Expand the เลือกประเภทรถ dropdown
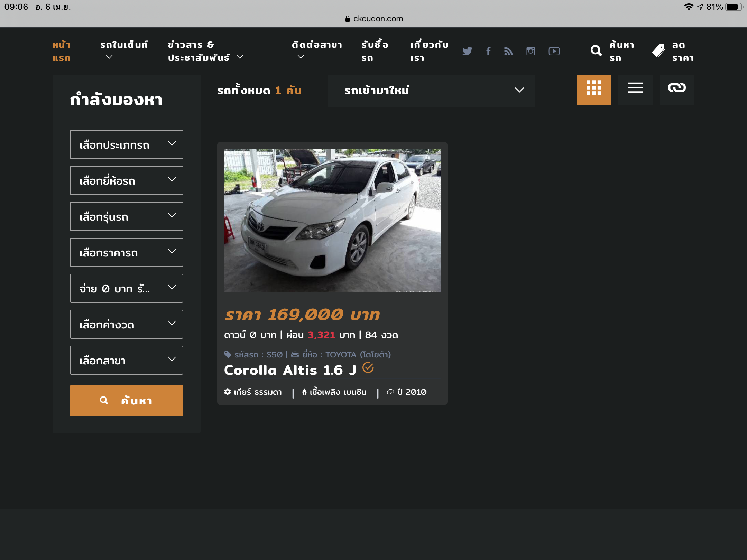The height and width of the screenshot is (560, 747). [126, 144]
